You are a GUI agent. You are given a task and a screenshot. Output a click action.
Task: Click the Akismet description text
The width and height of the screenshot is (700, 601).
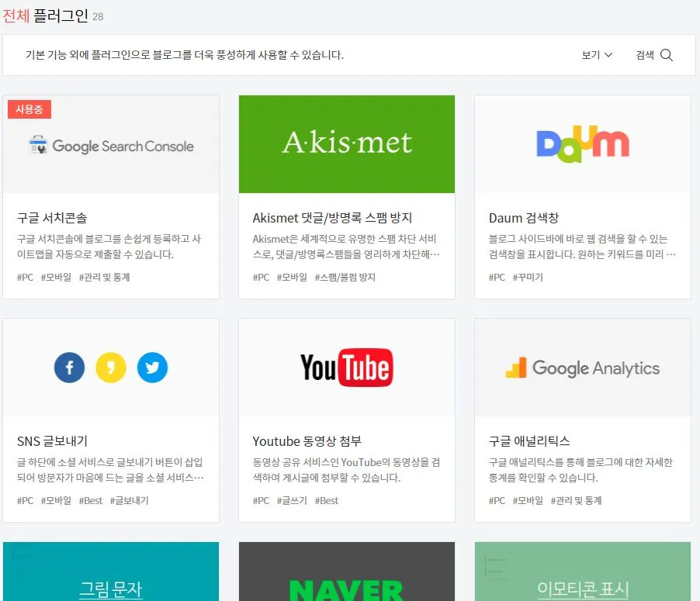tap(346, 247)
